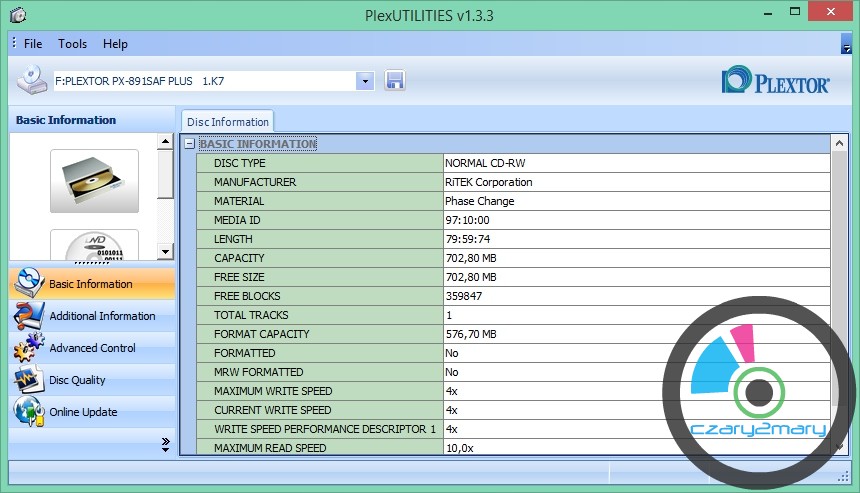Open the Tools menu

[72, 44]
